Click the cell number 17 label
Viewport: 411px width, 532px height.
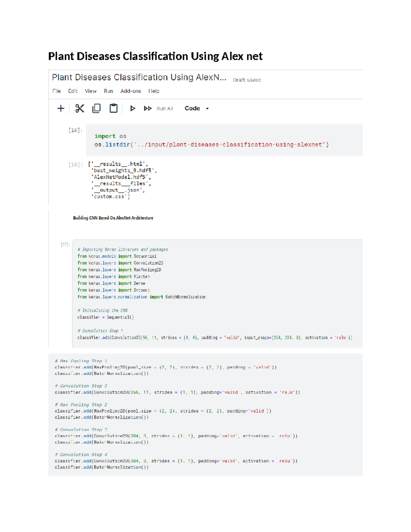(65, 244)
